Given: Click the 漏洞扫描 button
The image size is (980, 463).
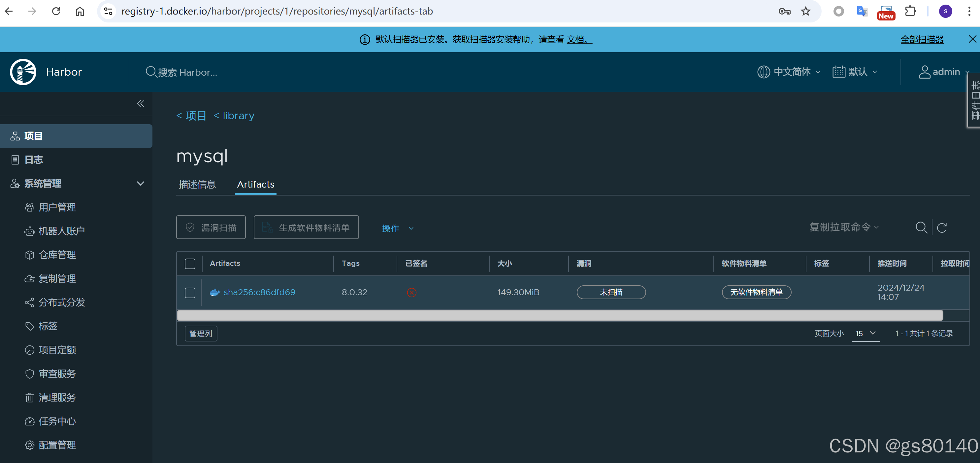Looking at the screenshot, I should [x=211, y=227].
